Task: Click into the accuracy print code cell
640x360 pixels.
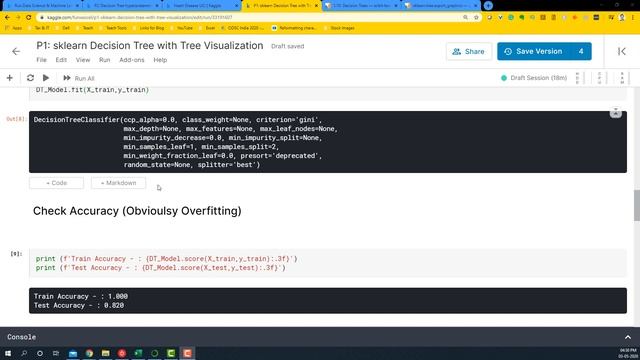Action: pyautogui.click(x=328, y=263)
